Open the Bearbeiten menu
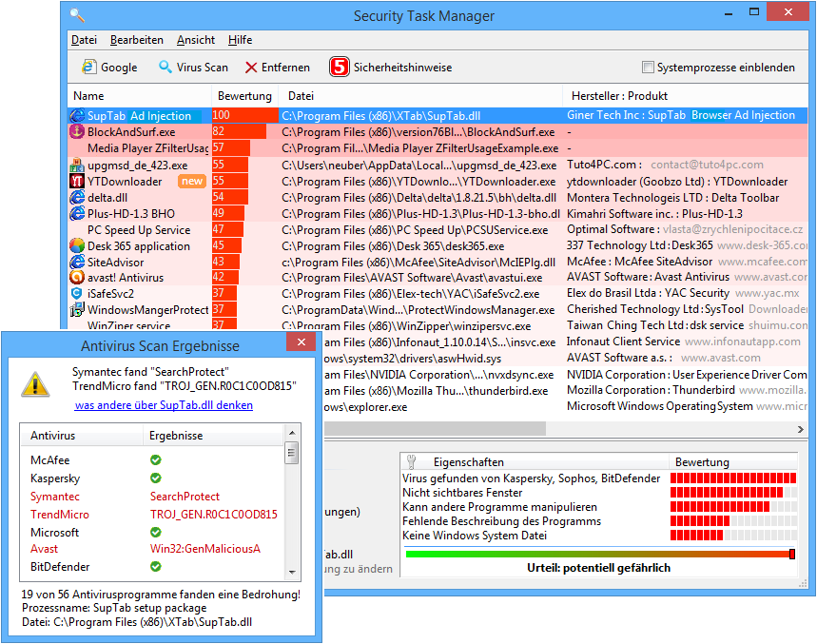 click(x=136, y=40)
